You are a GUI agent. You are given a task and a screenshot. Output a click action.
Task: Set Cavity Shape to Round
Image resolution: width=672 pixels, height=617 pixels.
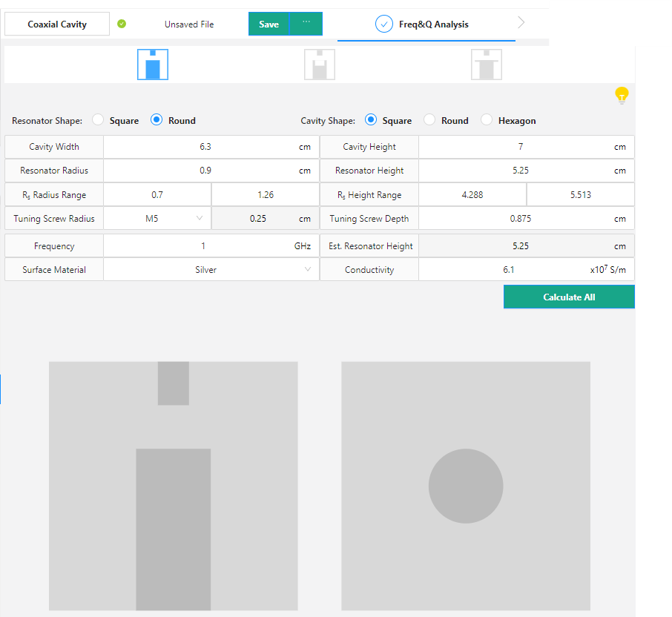tap(429, 119)
